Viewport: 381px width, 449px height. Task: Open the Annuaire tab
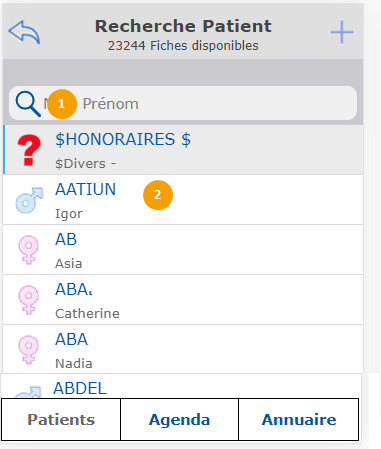click(x=299, y=419)
